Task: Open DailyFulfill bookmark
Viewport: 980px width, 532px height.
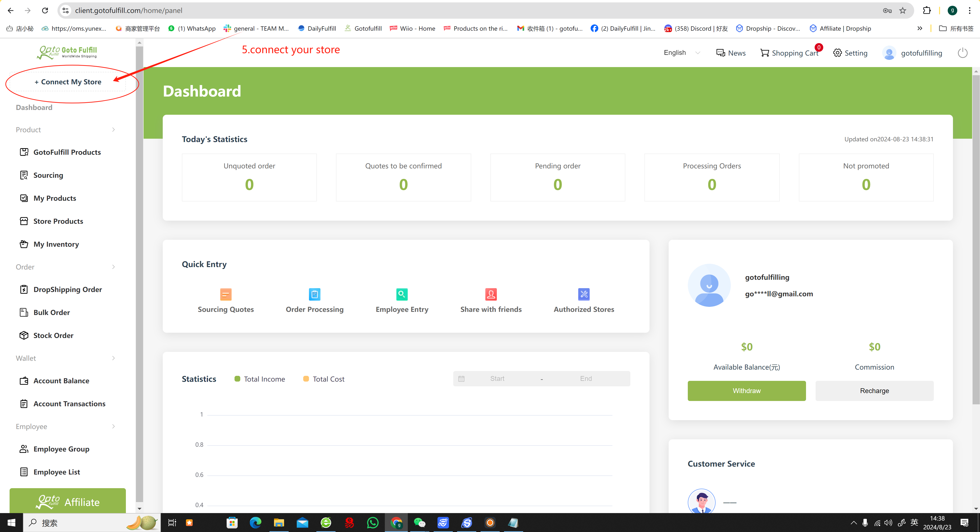Action: point(317,28)
